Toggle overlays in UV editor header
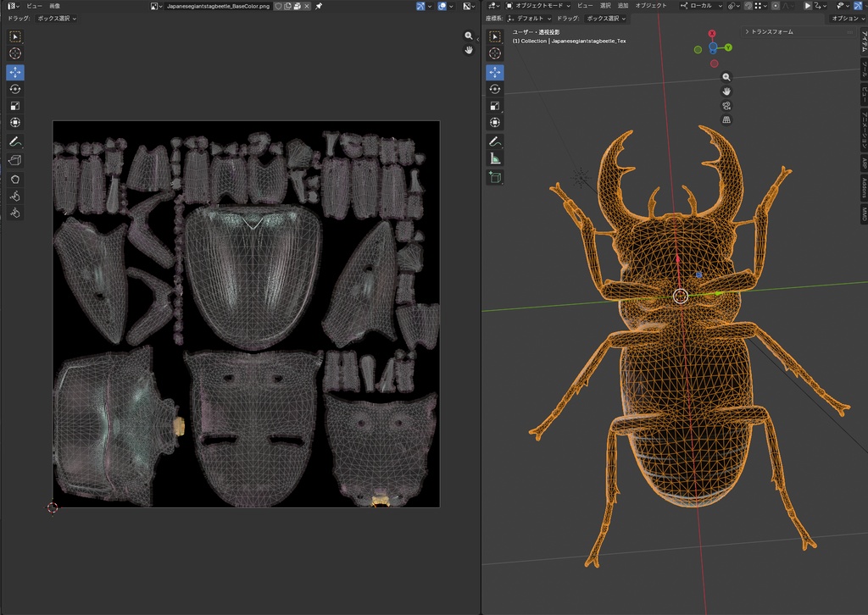This screenshot has height=615, width=868. 442,6
